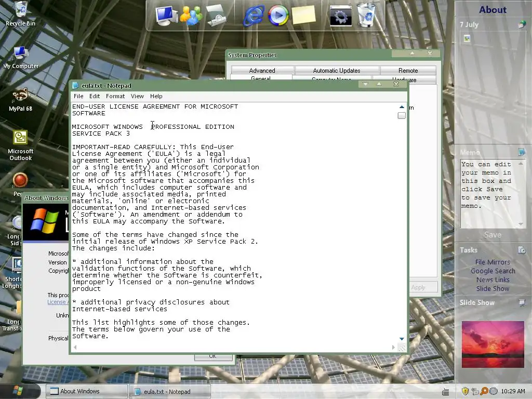532x399 pixels.
Task: Click Notepad horizontal scrollbar right arrow
Action: point(393,347)
